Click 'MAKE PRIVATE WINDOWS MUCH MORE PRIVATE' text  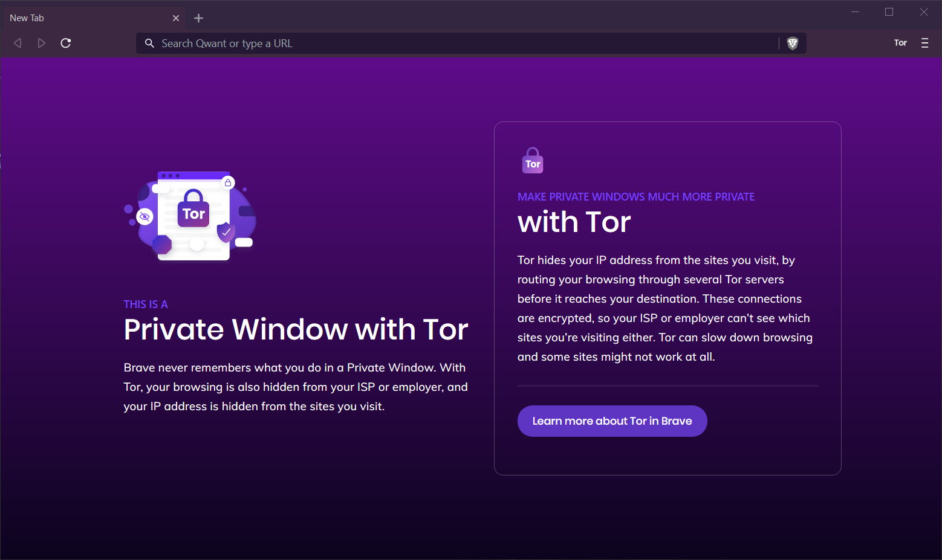coord(636,197)
